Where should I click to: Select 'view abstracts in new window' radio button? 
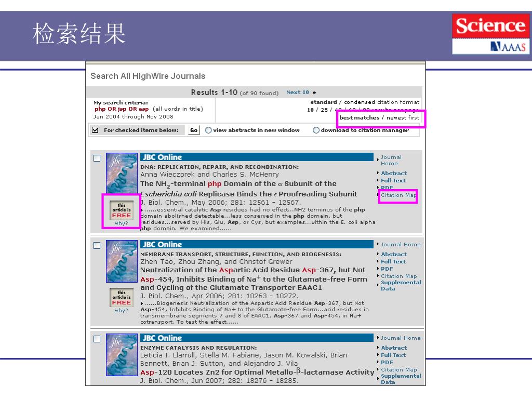[208, 130]
